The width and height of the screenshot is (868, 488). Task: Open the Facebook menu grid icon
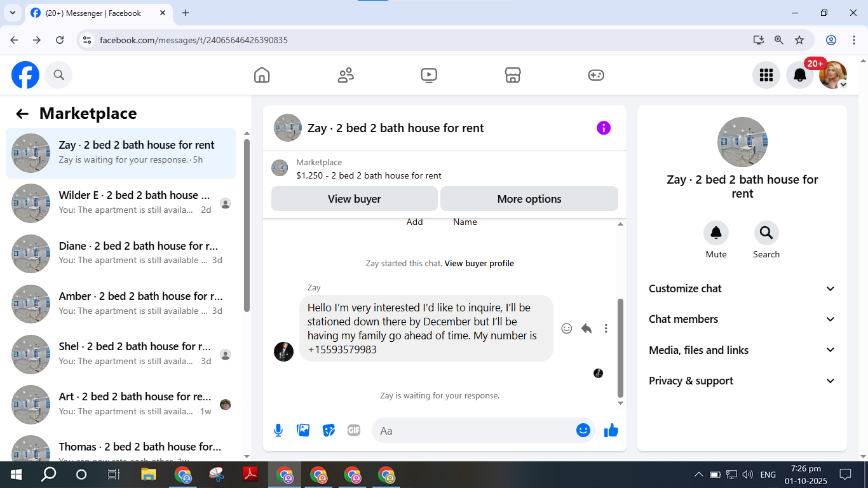(766, 75)
